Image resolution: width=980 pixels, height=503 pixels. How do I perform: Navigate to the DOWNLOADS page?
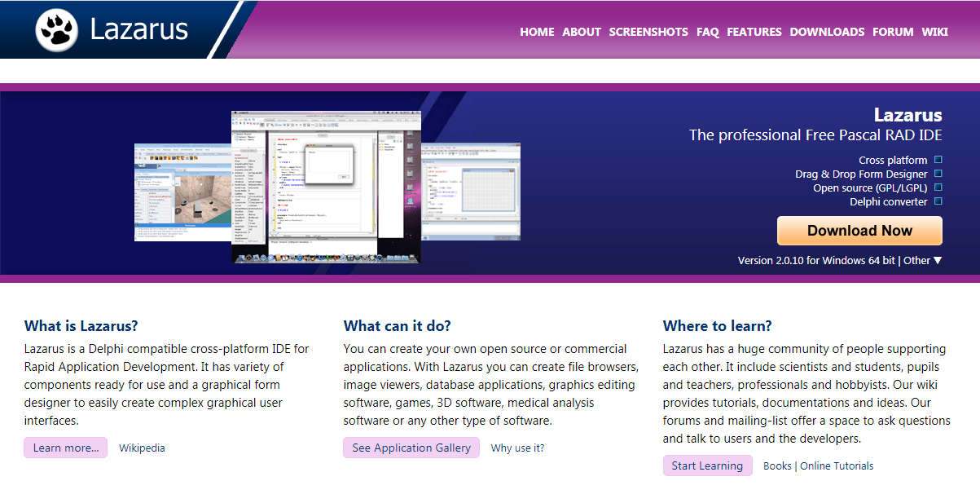click(x=827, y=32)
